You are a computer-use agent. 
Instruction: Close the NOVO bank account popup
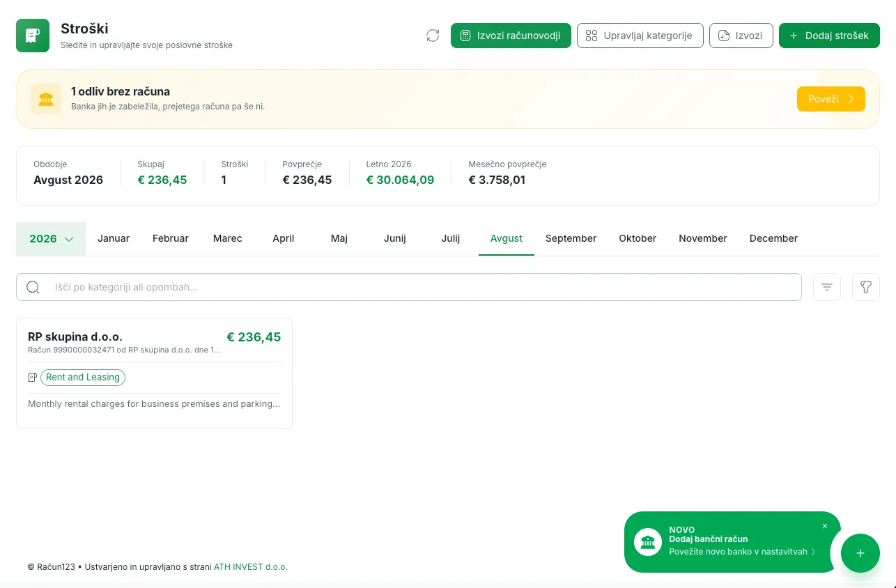pos(825,526)
